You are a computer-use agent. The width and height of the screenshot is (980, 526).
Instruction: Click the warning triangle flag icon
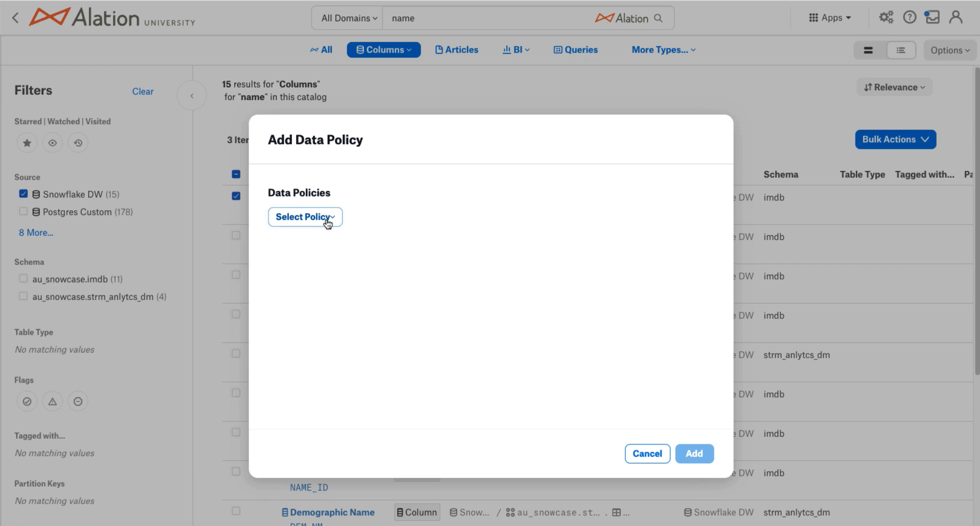(53, 402)
